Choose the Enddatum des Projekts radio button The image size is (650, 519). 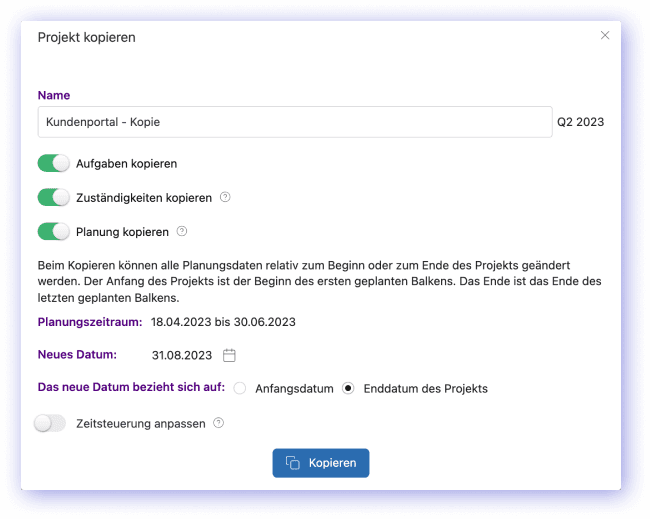348,388
